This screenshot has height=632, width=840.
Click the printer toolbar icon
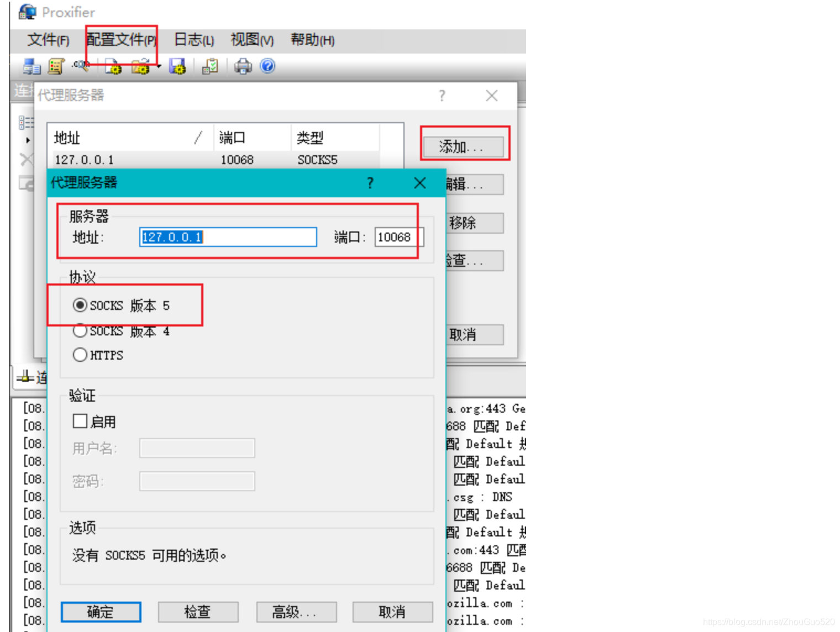click(243, 67)
